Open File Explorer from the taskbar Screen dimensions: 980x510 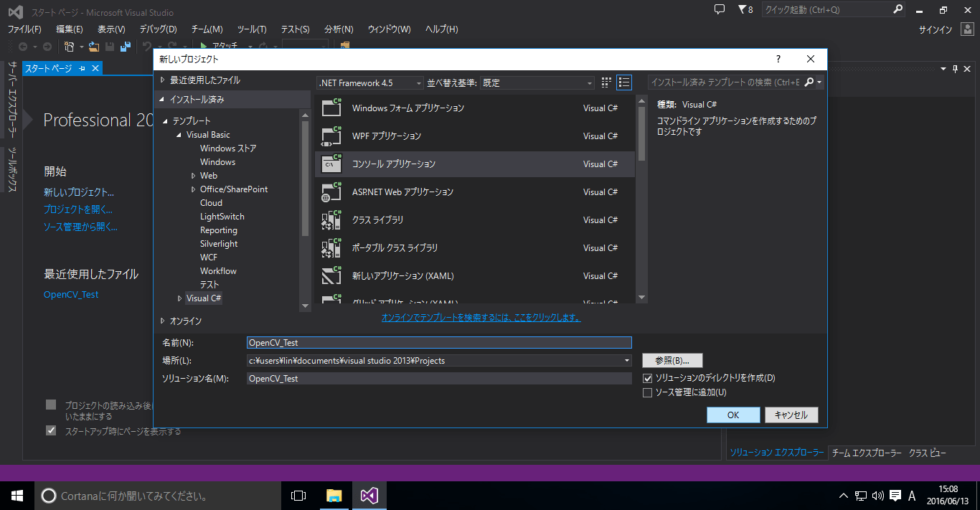[334, 496]
